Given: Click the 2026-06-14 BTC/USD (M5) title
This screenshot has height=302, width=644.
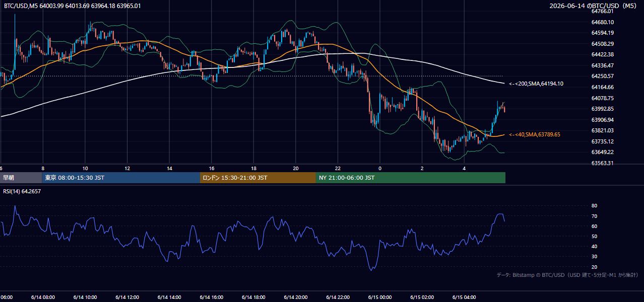Looking at the screenshot, I should [594, 6].
